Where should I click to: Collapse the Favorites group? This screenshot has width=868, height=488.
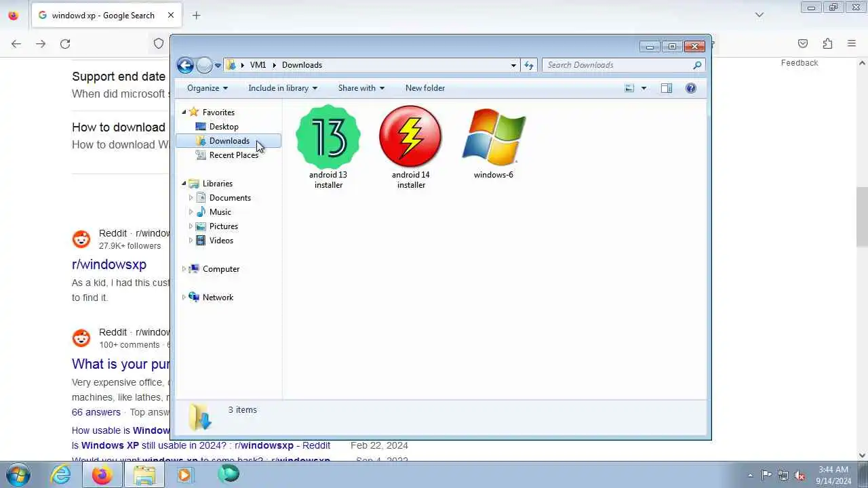[x=184, y=113]
